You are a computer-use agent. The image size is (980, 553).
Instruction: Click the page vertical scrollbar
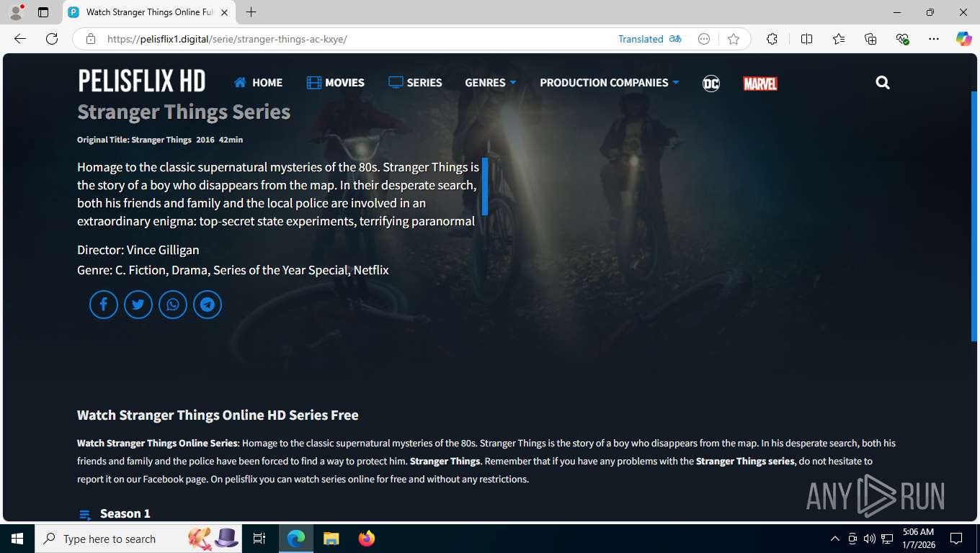pyautogui.click(x=974, y=216)
